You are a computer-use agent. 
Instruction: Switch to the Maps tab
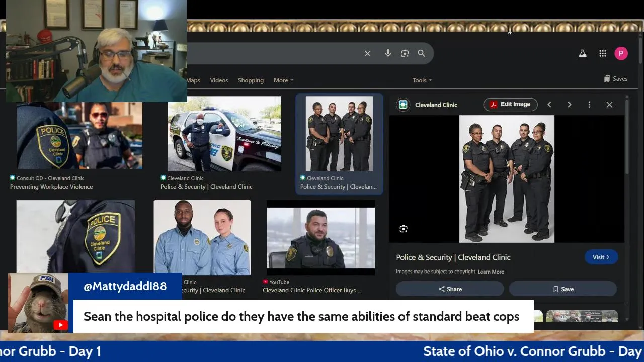[x=193, y=80]
